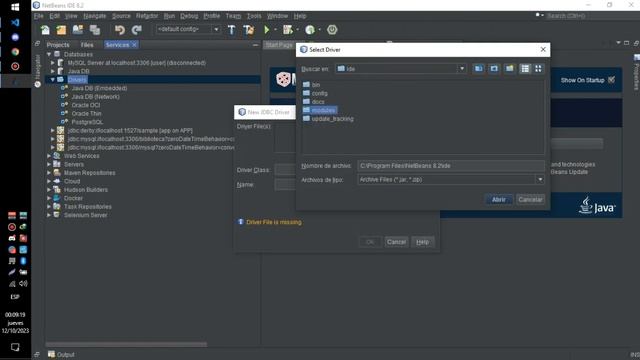Expand the Docker tree node
This screenshot has height=360, width=640.
(x=49, y=198)
